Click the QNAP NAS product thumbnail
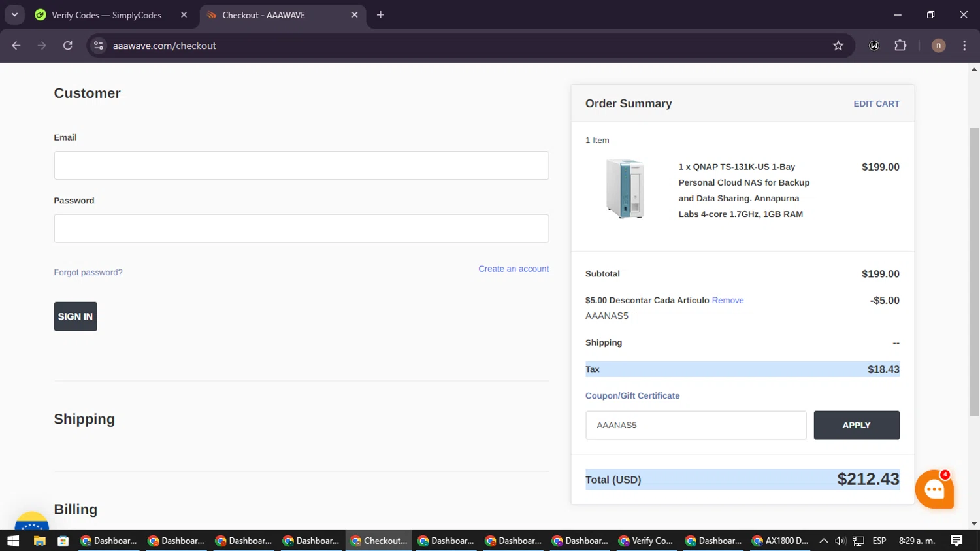This screenshot has height=551, width=980. [625, 188]
